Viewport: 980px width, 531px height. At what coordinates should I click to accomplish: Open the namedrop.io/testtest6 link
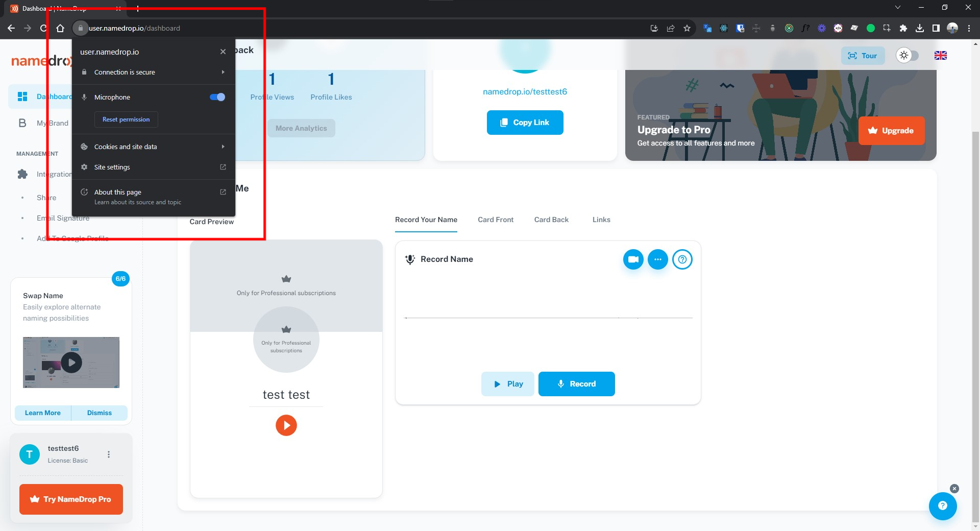[x=525, y=92]
